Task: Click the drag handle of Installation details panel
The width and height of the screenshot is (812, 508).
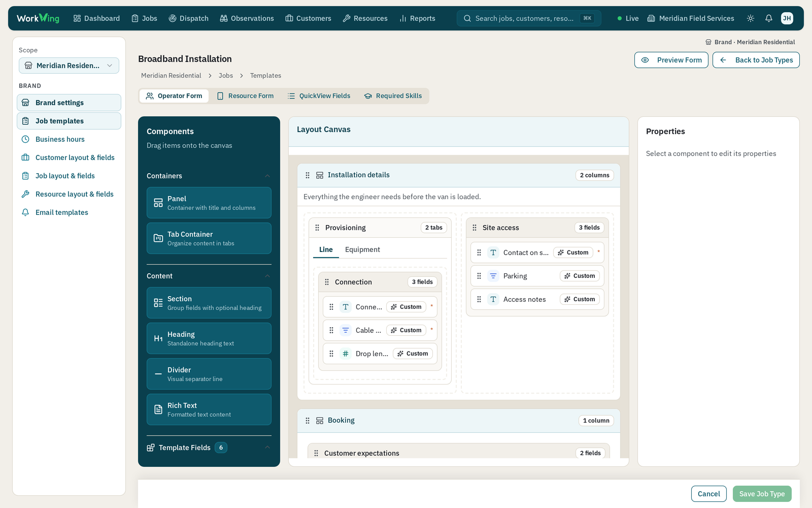Action: [x=308, y=175]
